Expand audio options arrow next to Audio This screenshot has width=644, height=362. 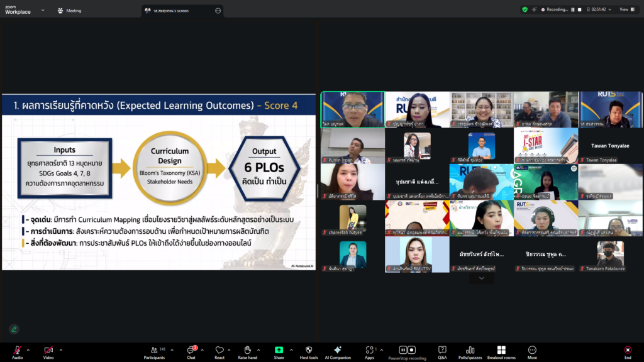click(x=29, y=350)
